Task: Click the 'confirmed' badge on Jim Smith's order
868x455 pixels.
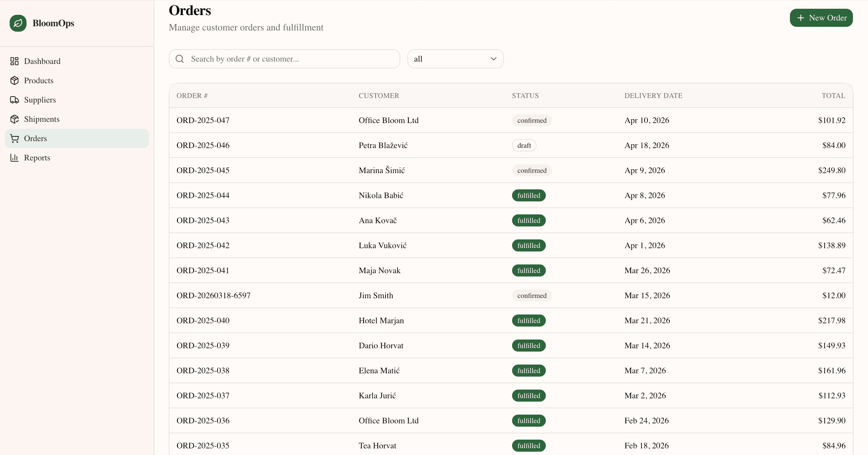Action: click(532, 295)
